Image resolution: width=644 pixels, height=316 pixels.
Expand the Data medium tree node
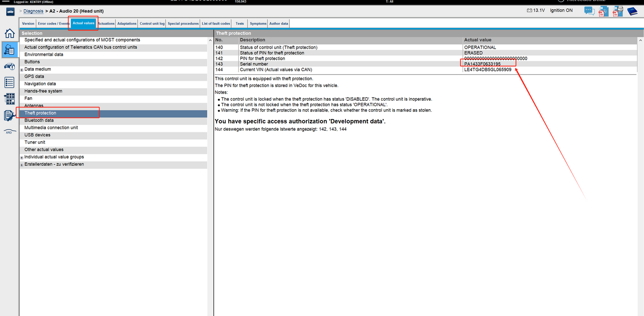coord(22,70)
